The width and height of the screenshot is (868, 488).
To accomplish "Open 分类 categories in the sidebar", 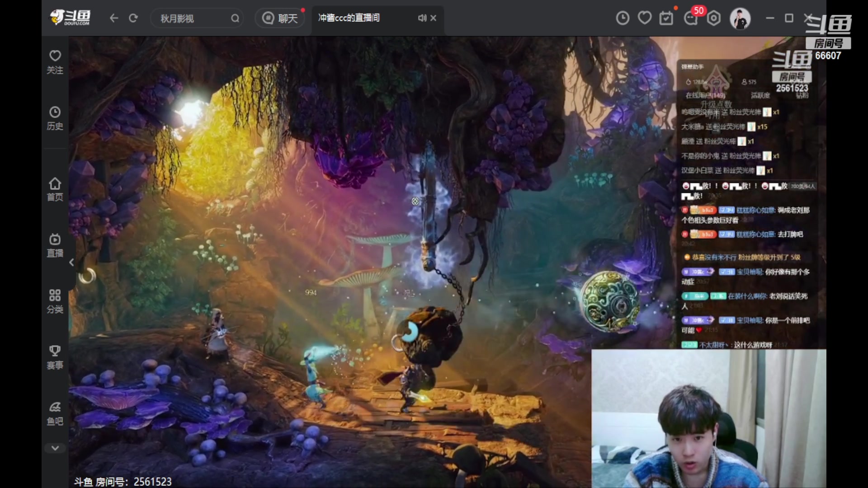I will (x=55, y=301).
